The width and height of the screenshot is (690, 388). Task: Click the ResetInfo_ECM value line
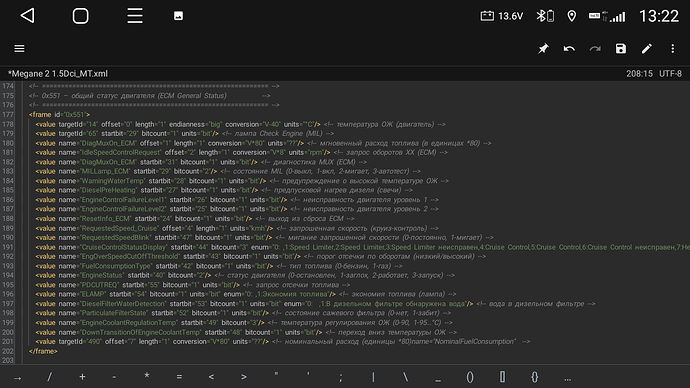195,219
